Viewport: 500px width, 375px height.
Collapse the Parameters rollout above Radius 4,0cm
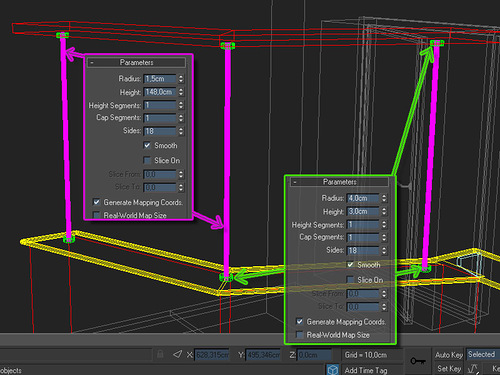(x=339, y=182)
